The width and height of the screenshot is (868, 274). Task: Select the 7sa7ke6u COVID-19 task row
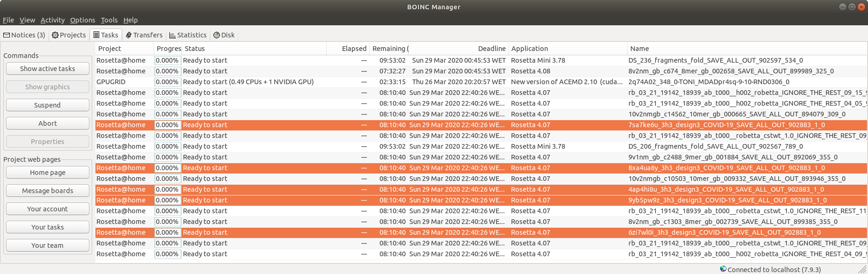coord(481,125)
